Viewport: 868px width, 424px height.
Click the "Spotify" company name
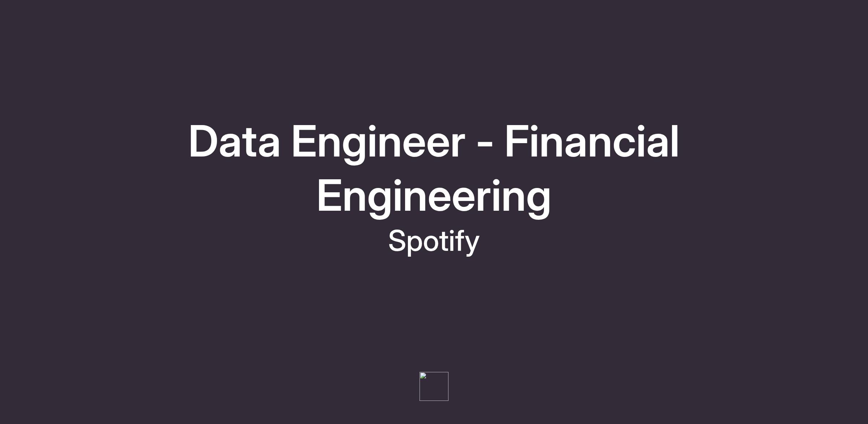pos(434,241)
